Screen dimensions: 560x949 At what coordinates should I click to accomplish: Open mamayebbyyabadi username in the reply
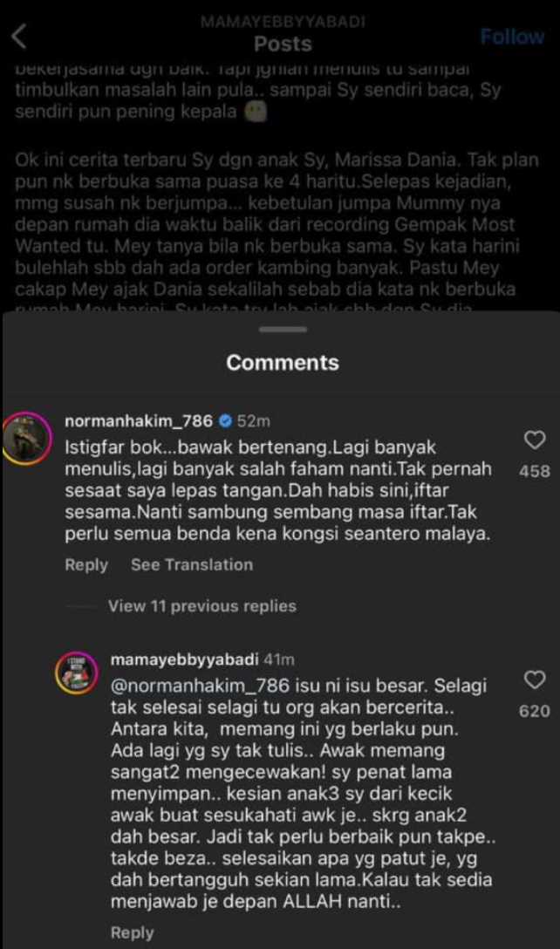tap(185, 659)
